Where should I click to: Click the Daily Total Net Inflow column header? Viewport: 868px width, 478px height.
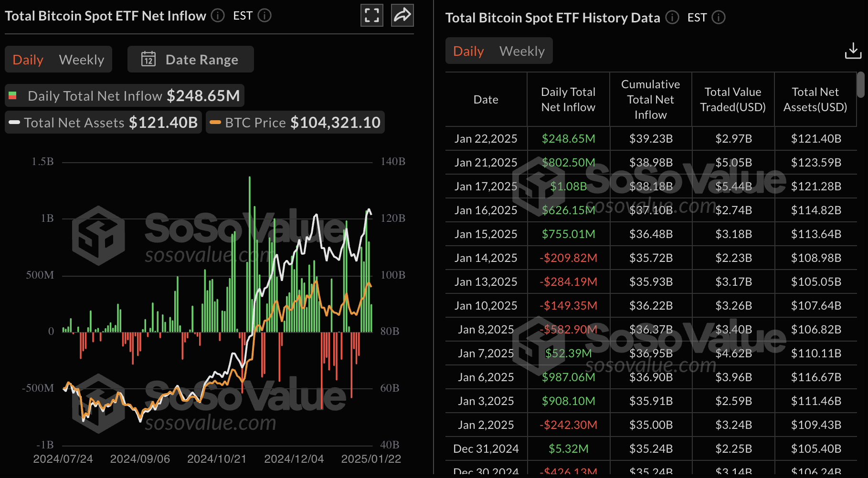(568, 99)
